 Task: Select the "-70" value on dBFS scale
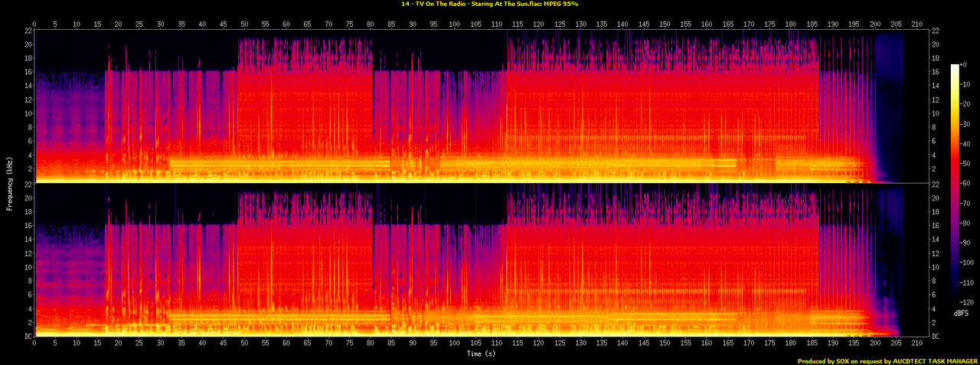coord(965,204)
